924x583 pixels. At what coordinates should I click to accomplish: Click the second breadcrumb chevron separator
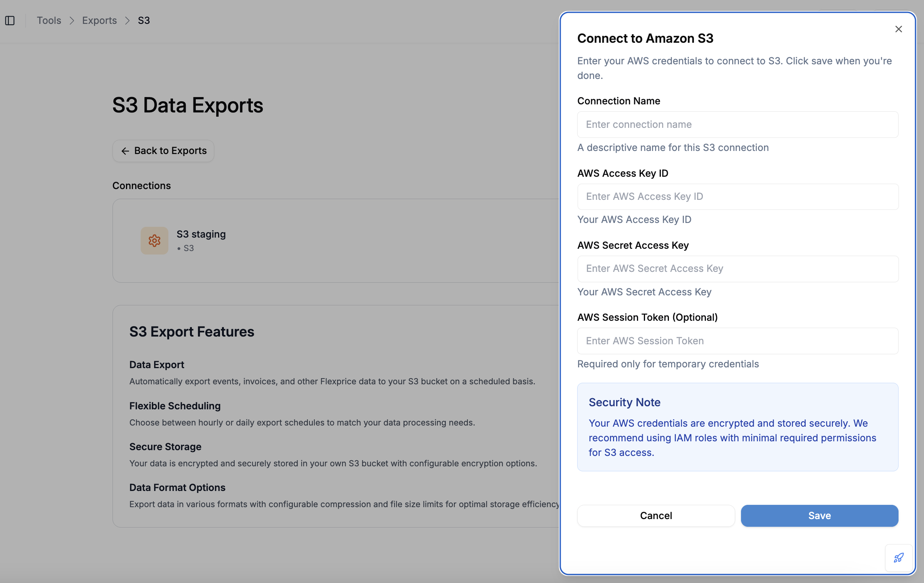[127, 20]
